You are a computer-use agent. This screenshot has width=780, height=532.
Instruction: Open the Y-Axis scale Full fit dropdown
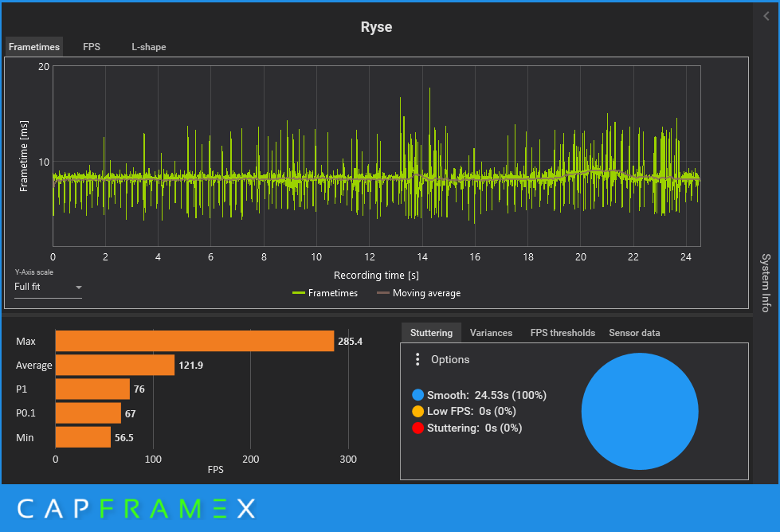point(48,287)
